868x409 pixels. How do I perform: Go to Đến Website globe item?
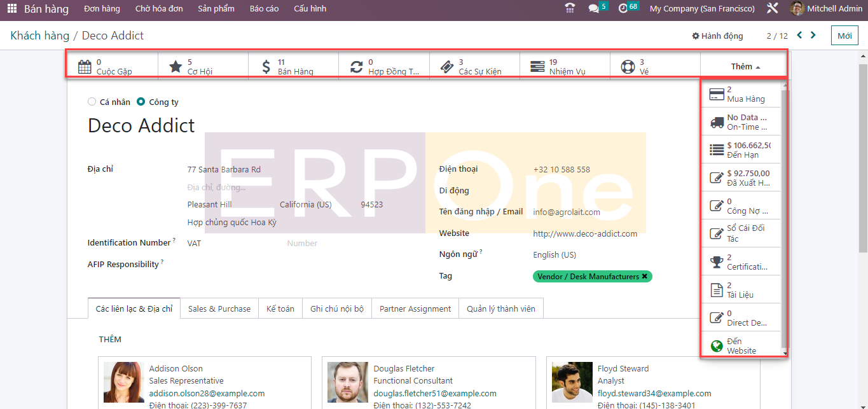click(741, 346)
